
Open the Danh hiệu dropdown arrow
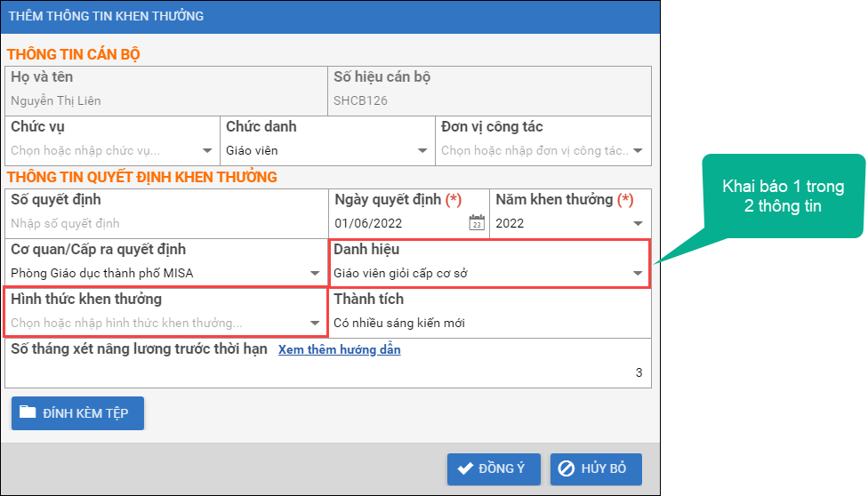638,274
